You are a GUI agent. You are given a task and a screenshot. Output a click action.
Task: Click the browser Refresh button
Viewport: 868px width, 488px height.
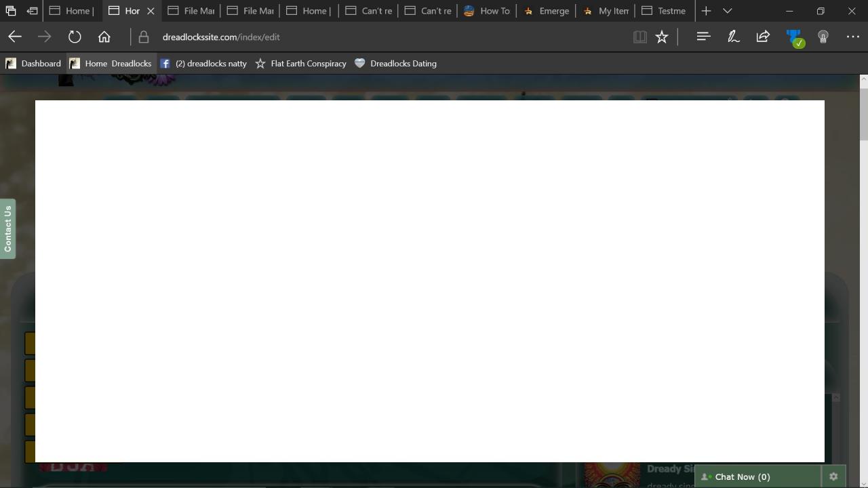point(75,37)
